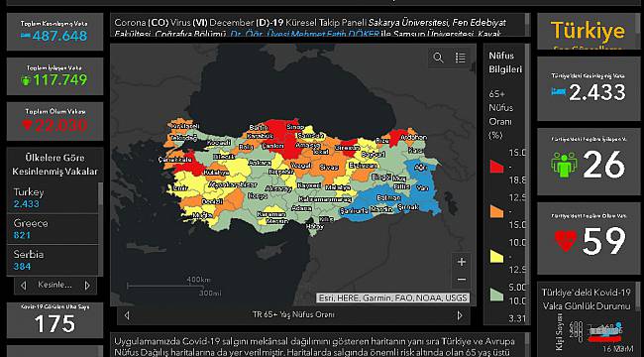This screenshot has height=357, width=644.
Task: Click the Nüfus Bilgileri legend heading
Action: [505, 62]
